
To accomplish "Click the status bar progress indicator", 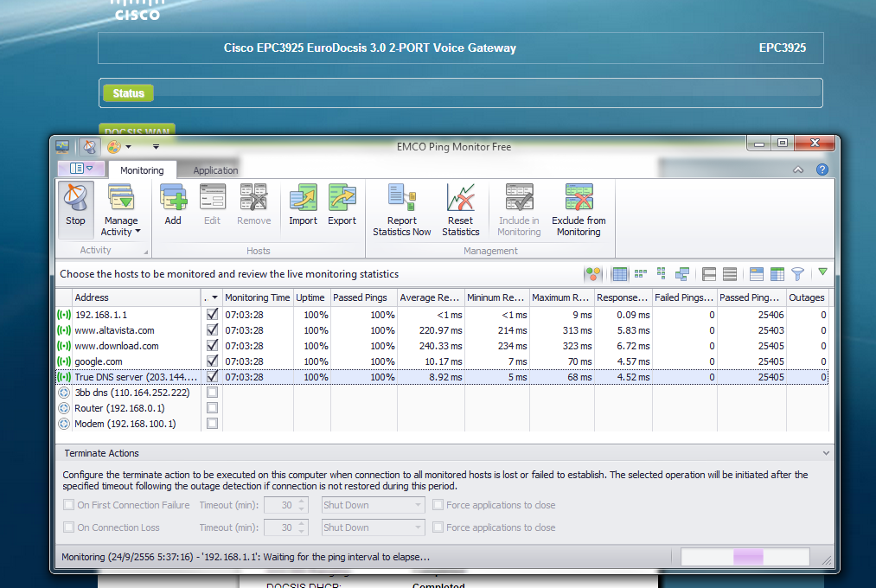I will [x=745, y=557].
